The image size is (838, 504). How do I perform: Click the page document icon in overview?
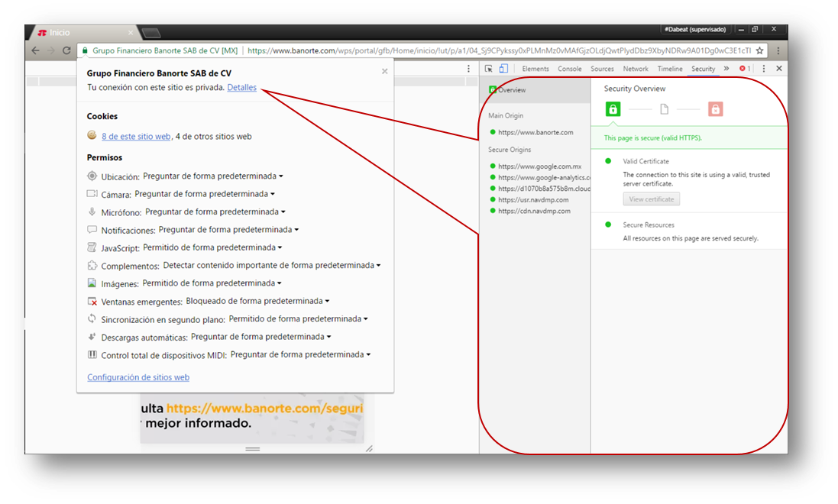tap(665, 109)
